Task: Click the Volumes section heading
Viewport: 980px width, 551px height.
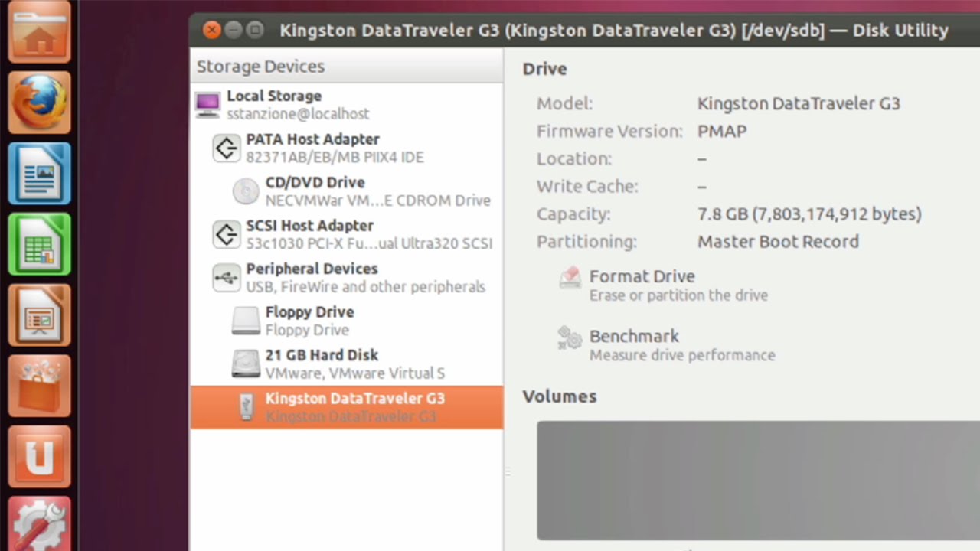Action: click(560, 396)
